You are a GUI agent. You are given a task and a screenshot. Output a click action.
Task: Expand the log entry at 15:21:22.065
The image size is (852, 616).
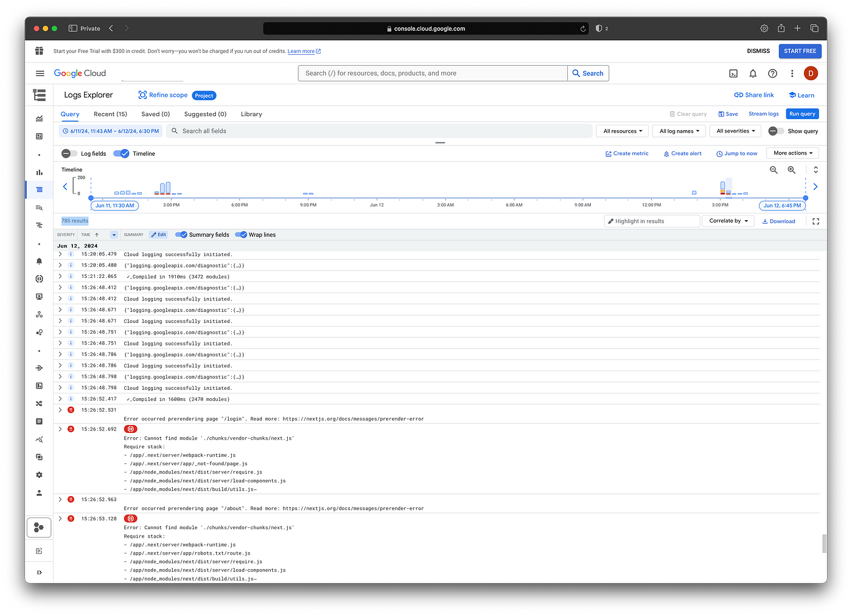point(60,276)
